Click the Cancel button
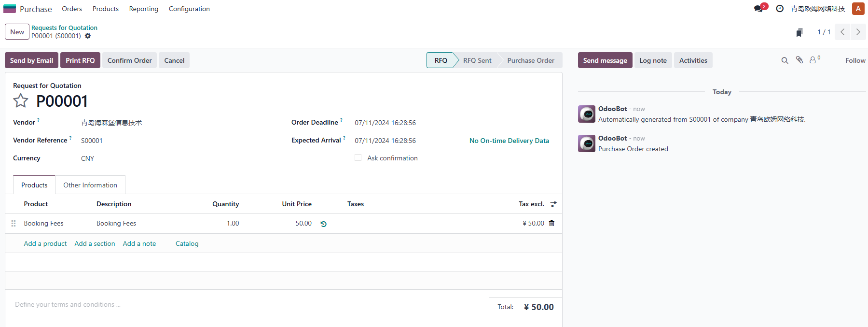Viewport: 868px width, 327px height. [x=174, y=60]
